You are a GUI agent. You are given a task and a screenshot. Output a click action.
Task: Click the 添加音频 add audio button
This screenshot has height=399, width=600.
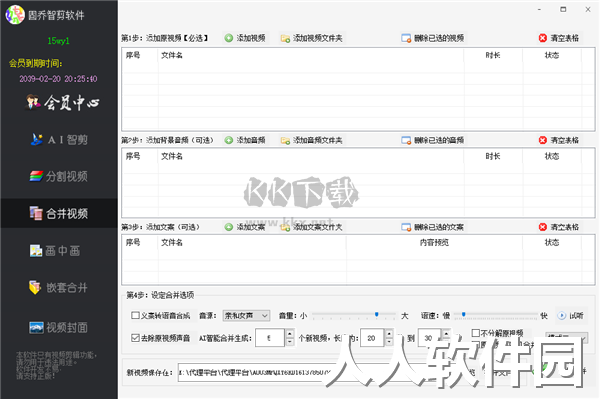(245, 140)
